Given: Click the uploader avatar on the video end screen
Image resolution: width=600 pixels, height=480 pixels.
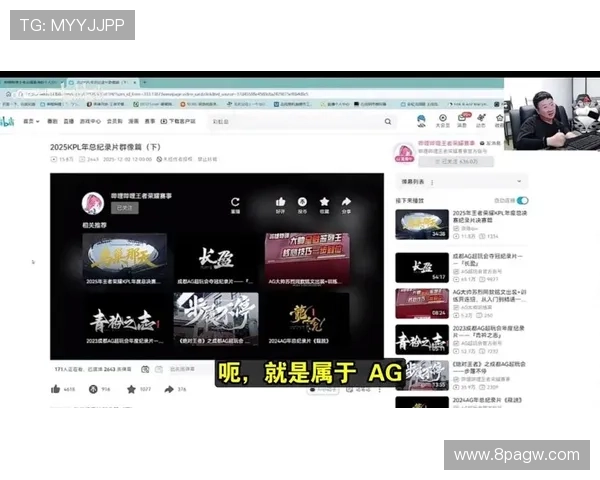Looking at the screenshot, I should click(x=93, y=203).
